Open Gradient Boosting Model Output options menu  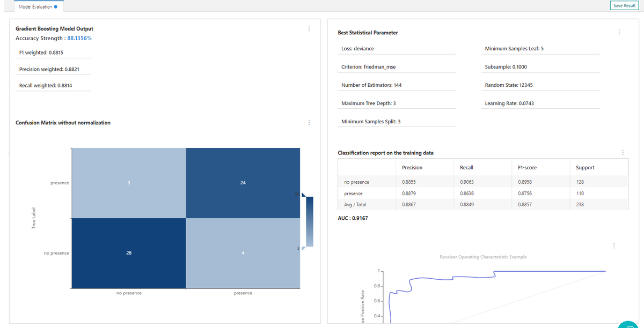point(309,28)
